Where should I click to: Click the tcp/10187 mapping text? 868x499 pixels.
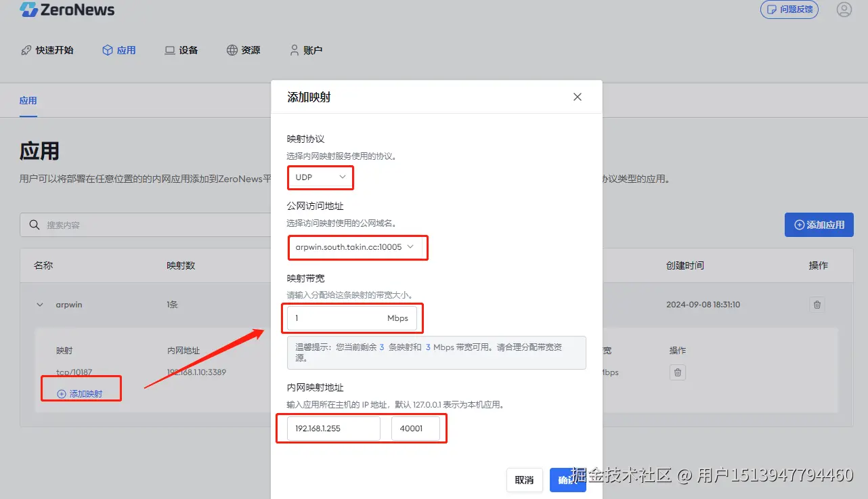tap(74, 372)
